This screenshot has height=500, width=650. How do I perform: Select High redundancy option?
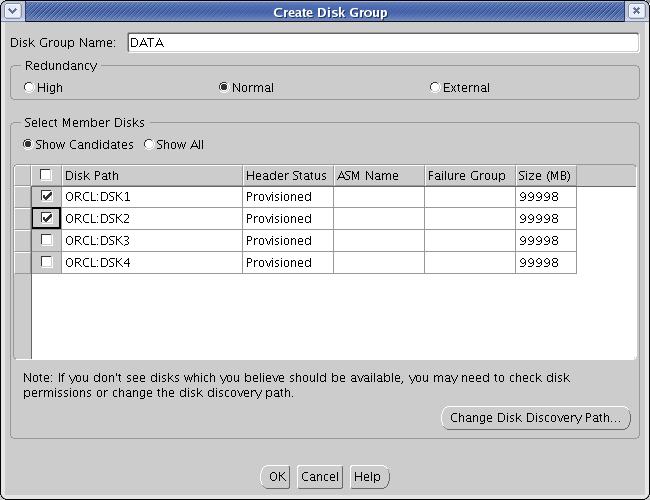click(29, 88)
